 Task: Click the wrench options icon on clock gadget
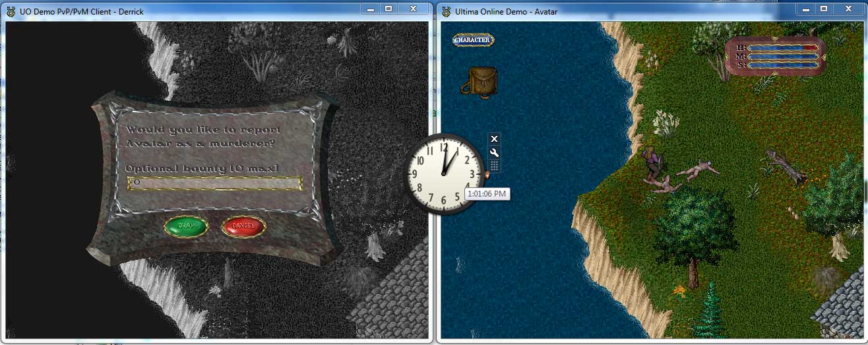pyautogui.click(x=494, y=152)
